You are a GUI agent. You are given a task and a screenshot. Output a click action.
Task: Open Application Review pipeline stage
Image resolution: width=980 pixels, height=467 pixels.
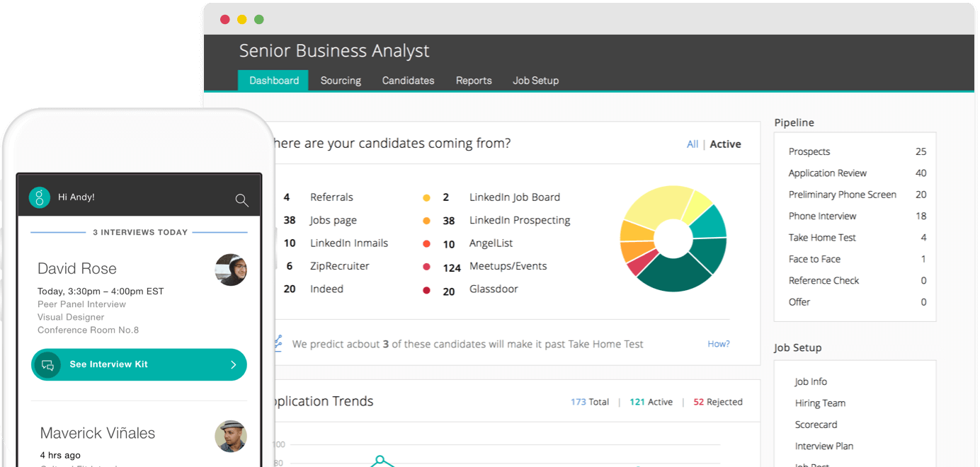click(827, 173)
